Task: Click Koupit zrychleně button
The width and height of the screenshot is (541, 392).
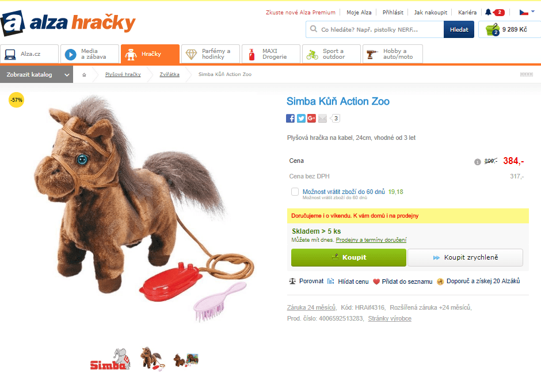Action: [465, 257]
